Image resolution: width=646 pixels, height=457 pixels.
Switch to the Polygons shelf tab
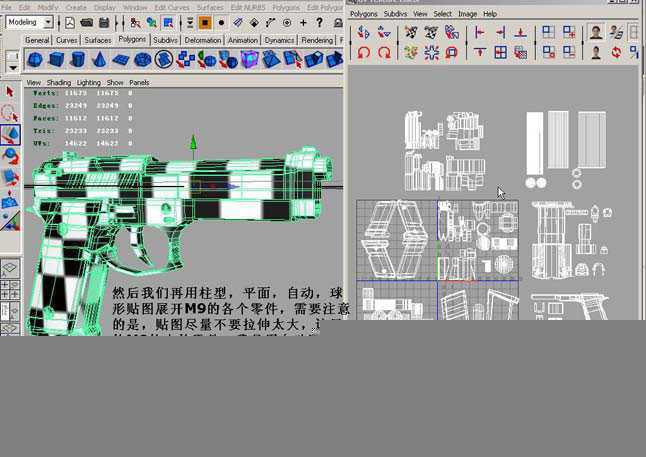coord(132,39)
